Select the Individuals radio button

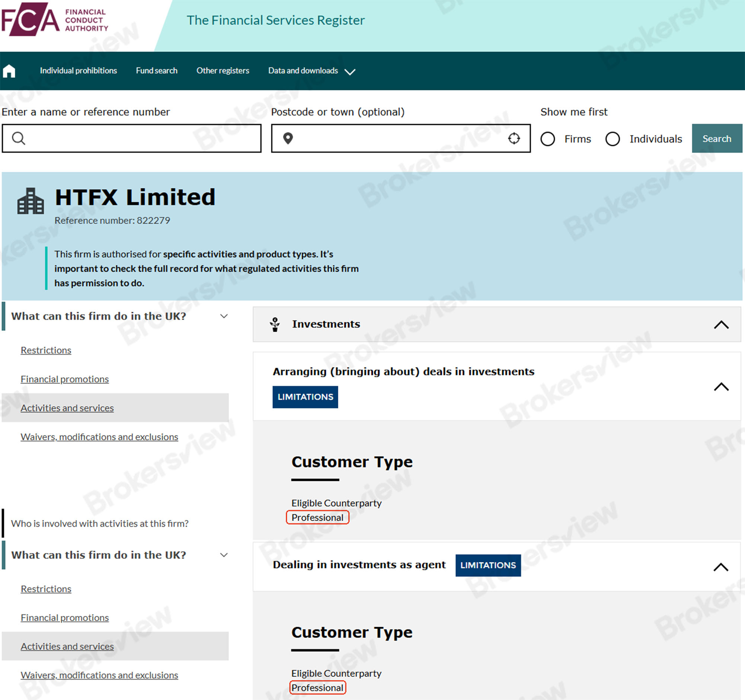(613, 139)
